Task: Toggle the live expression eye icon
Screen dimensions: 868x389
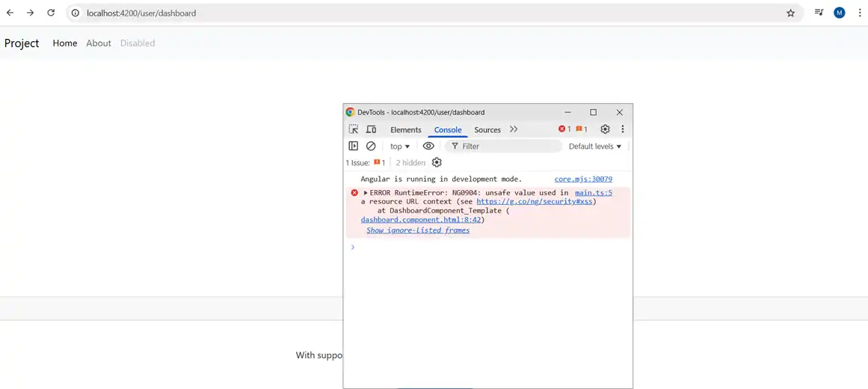Action: tap(428, 147)
